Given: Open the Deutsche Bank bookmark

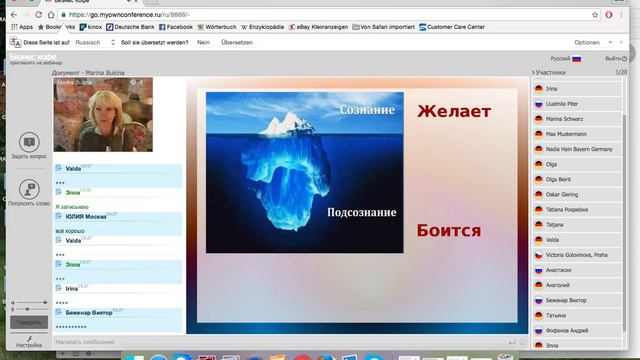Looking at the screenshot, I should pos(130,27).
